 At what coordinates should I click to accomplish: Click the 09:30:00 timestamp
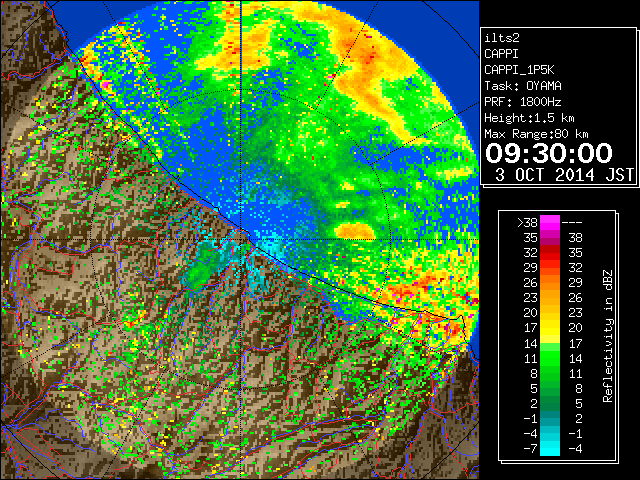pyautogui.click(x=549, y=153)
